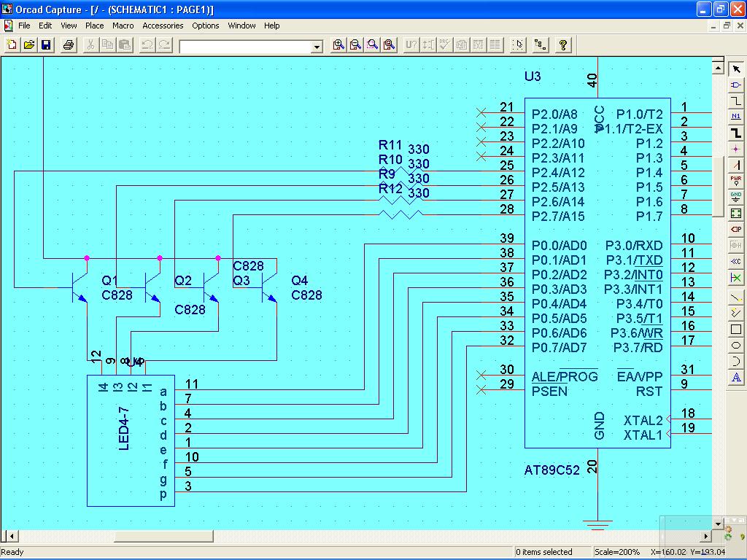Screen dimensions: 747x560
Task: Open the File menu
Action: pos(24,26)
